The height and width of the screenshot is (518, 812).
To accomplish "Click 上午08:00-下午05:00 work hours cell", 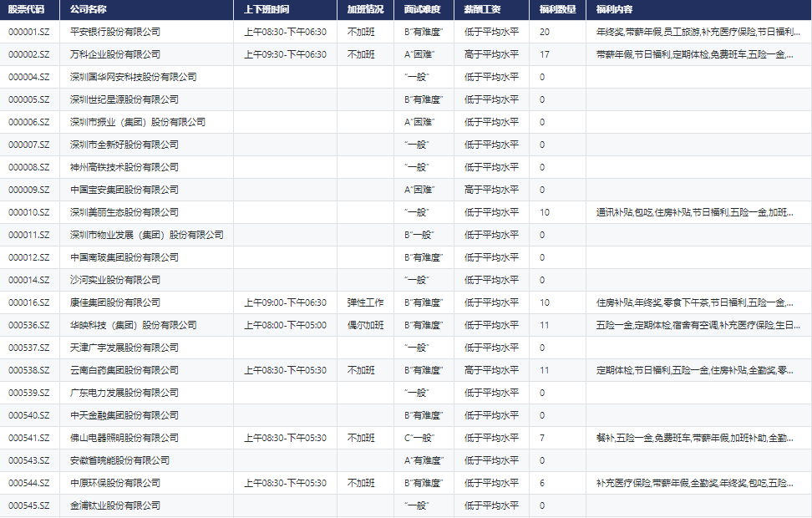I will click(286, 325).
